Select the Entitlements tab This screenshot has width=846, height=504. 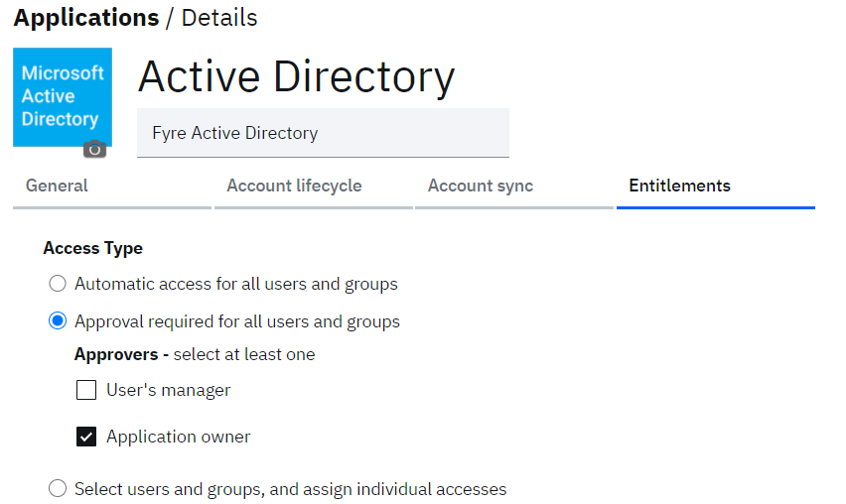coord(716,186)
